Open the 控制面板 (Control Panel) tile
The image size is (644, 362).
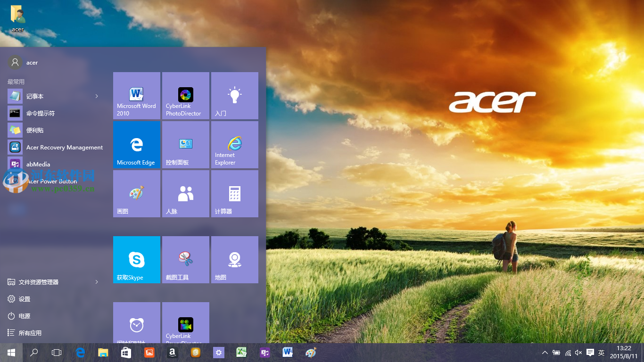coord(185,145)
